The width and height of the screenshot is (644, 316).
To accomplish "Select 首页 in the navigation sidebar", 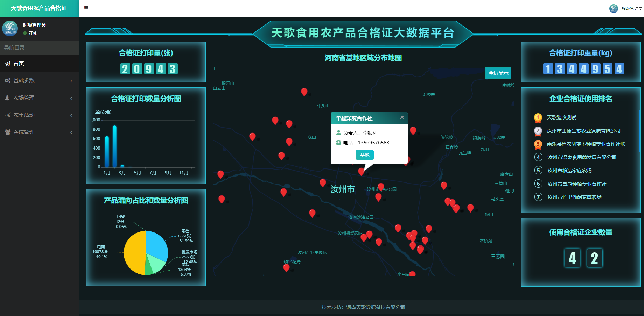I will click(19, 64).
